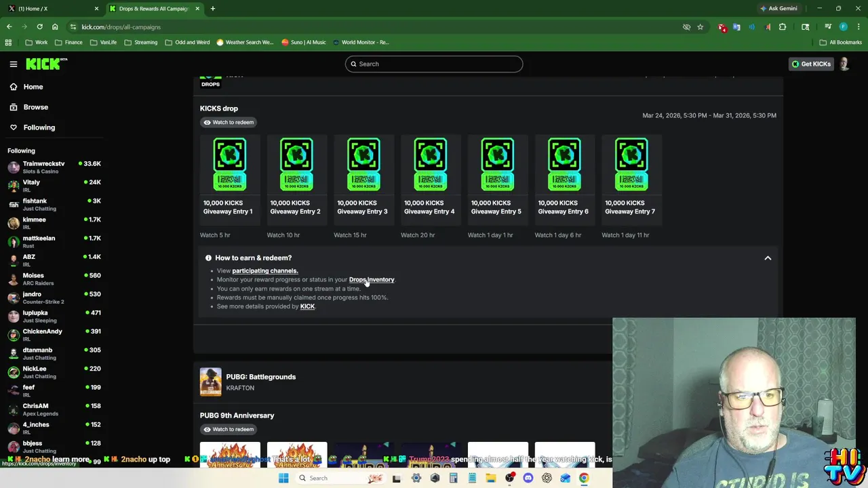This screenshot has height=488, width=868.
Task: Click the address bar URL
Action: click(x=121, y=27)
